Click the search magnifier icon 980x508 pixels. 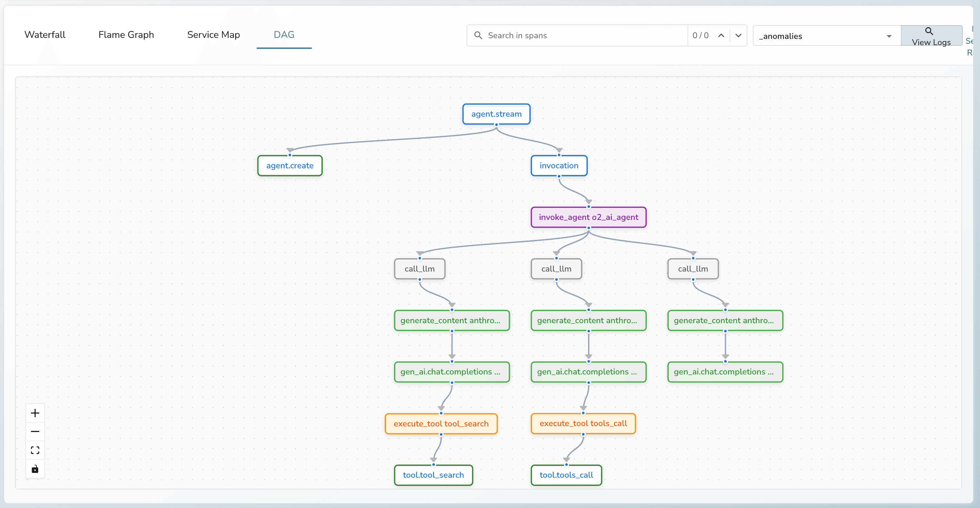(478, 35)
